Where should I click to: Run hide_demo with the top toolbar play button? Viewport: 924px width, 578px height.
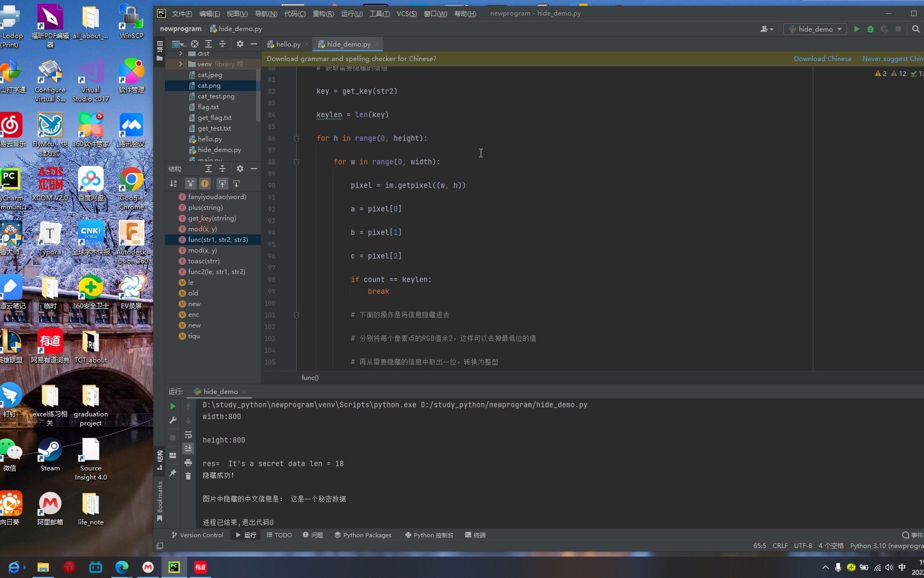pyautogui.click(x=857, y=29)
